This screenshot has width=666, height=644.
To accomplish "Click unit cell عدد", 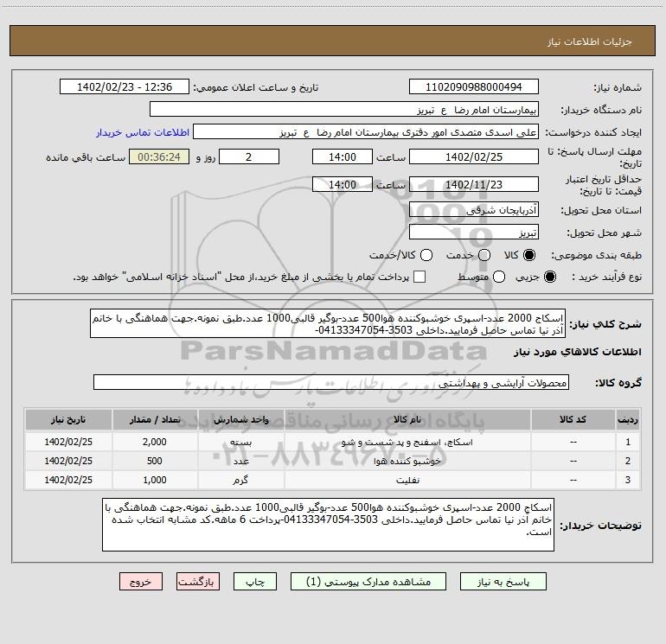I will (x=240, y=461).
